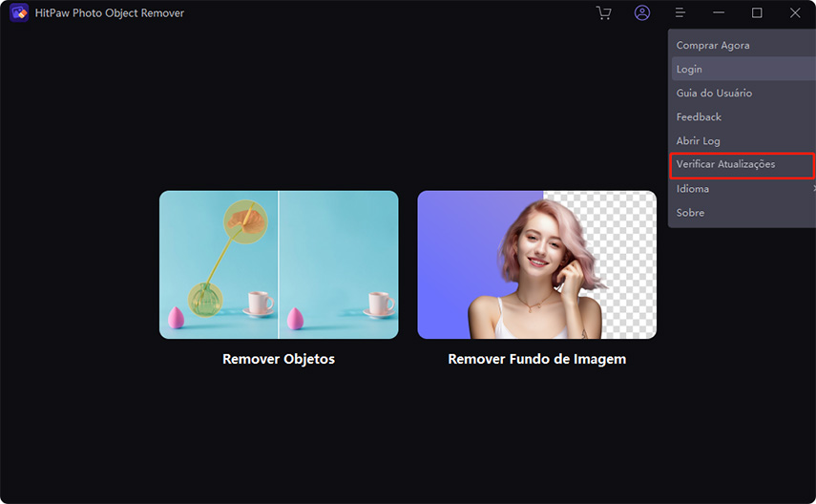The height and width of the screenshot is (504, 816).
Task: Click the Remover Fundo de Imagem label
Action: coord(537,359)
